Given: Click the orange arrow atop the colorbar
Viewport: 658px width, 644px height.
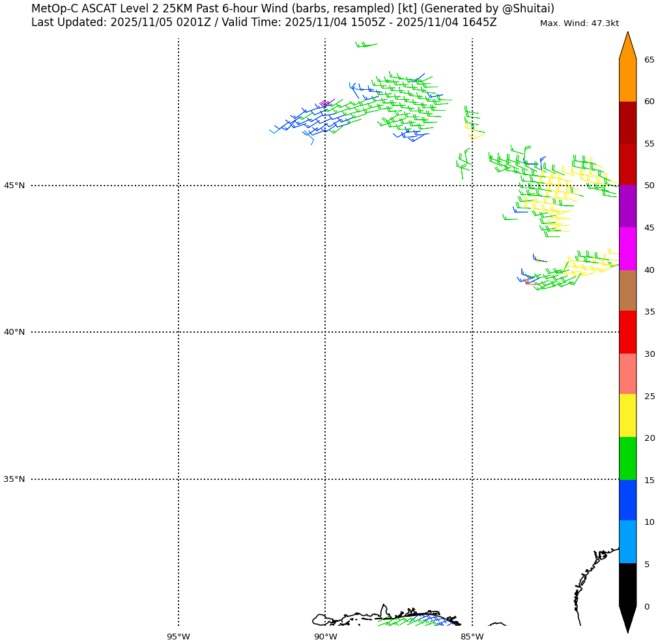Looking at the screenshot, I should (x=627, y=47).
